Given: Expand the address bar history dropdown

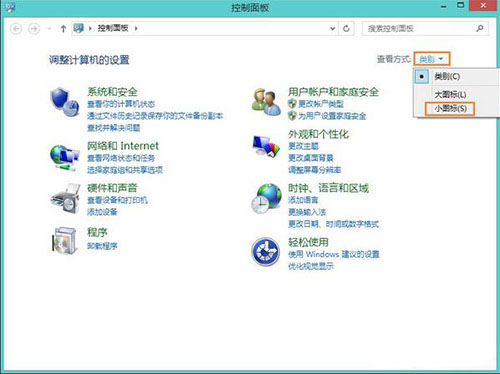Looking at the screenshot, I should [x=333, y=29].
